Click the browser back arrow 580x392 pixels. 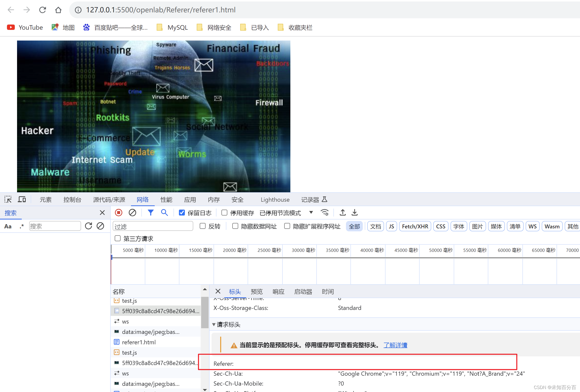click(11, 10)
